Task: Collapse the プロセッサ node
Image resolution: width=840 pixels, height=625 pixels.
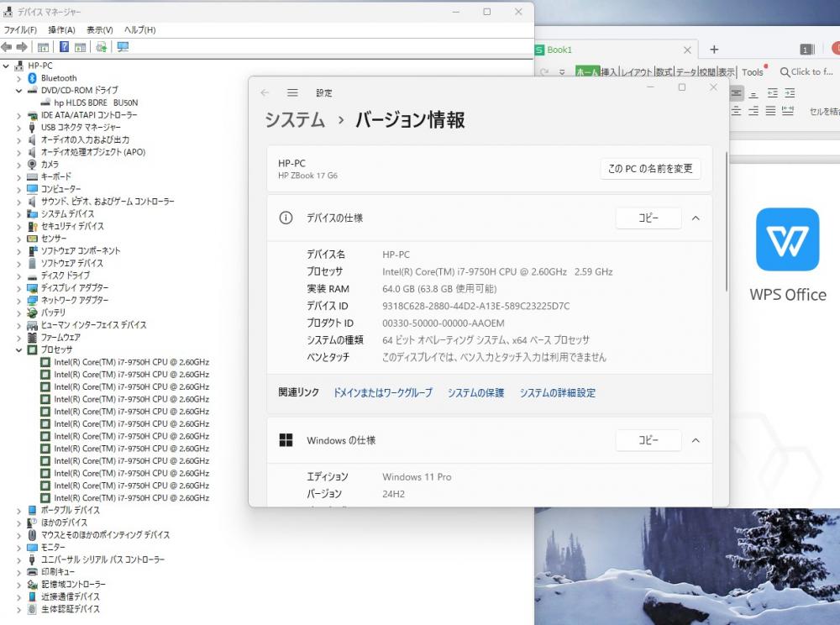Action: [18, 349]
